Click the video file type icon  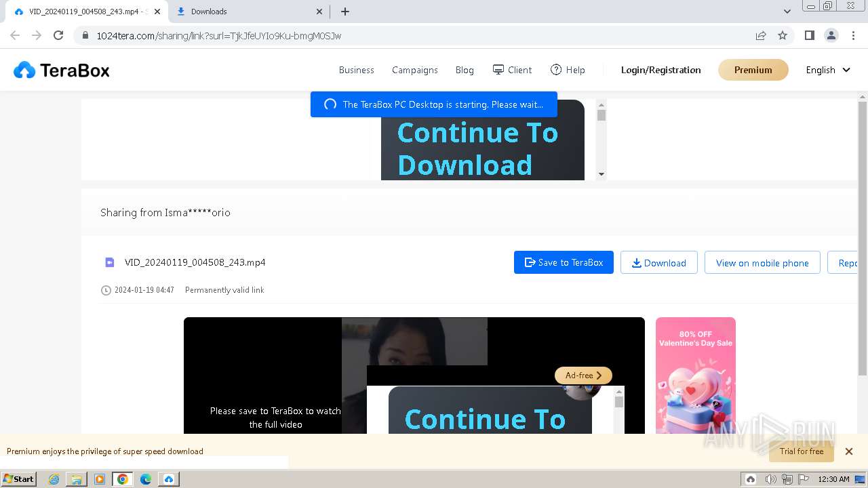coord(109,262)
